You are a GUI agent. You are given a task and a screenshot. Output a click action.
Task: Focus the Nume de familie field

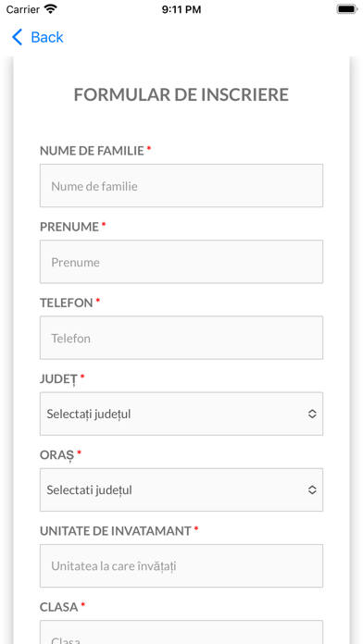181,186
